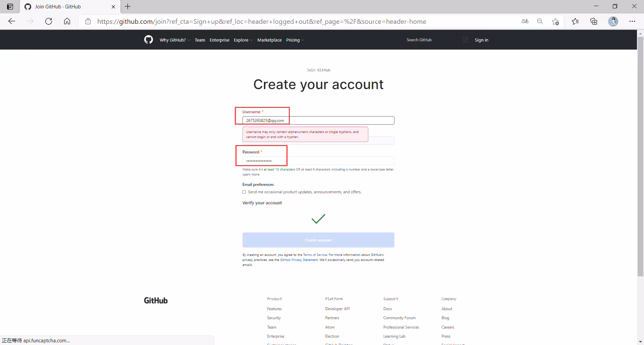Open the footer About link
Viewport: 644px width, 345px height.
pyautogui.click(x=446, y=309)
